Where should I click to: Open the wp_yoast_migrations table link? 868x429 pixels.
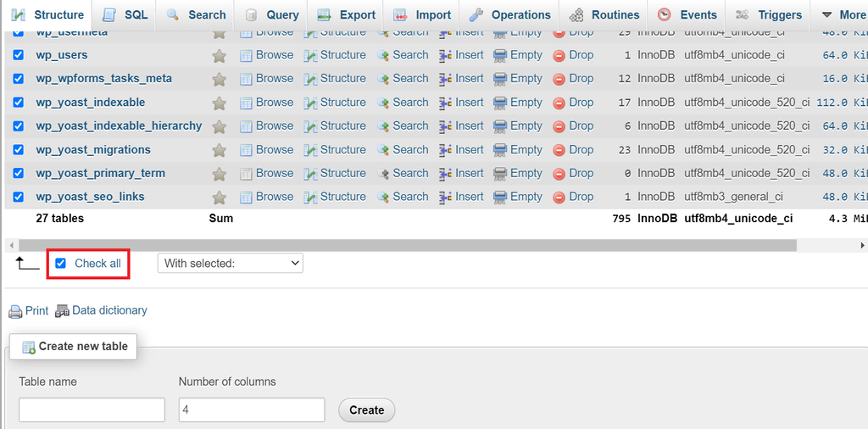pyautogui.click(x=93, y=149)
